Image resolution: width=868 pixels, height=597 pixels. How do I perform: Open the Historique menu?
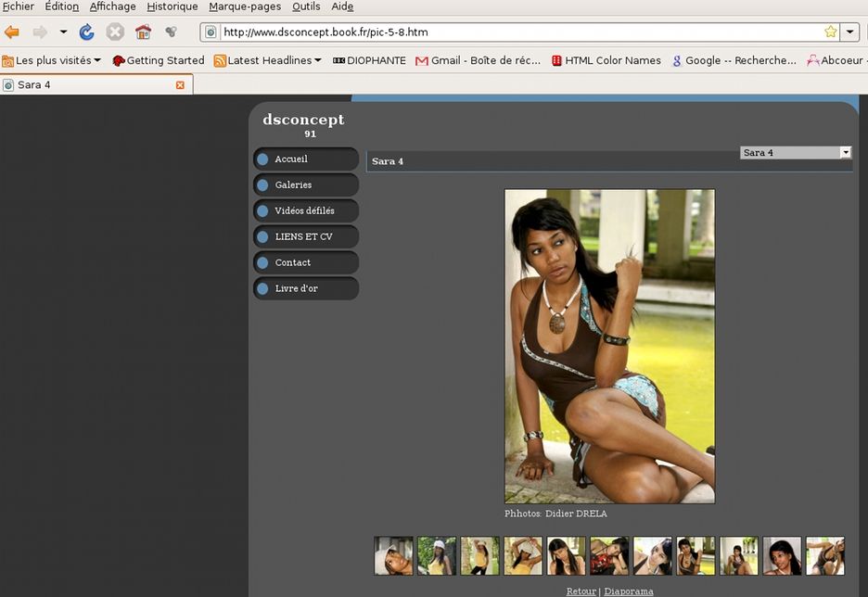(172, 6)
